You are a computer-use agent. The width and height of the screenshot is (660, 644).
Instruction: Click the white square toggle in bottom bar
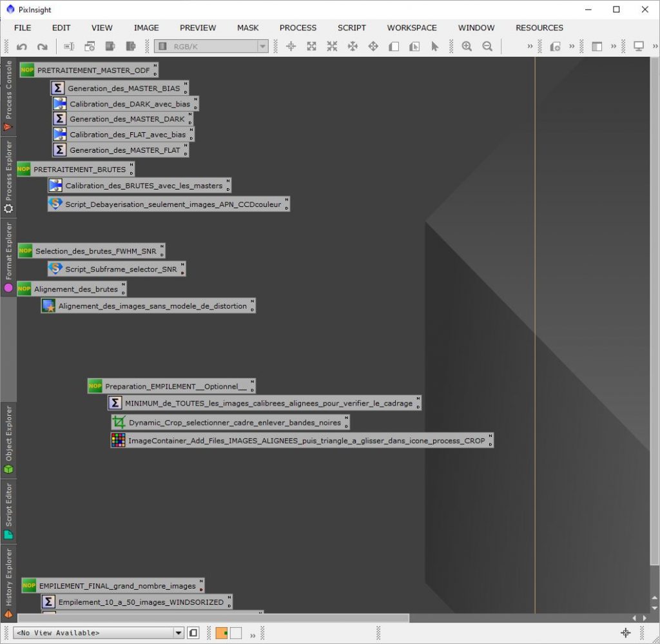tap(236, 633)
